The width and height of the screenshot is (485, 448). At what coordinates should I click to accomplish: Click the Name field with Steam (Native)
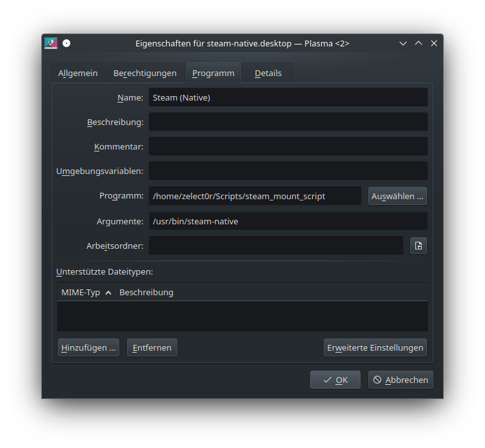pos(288,97)
